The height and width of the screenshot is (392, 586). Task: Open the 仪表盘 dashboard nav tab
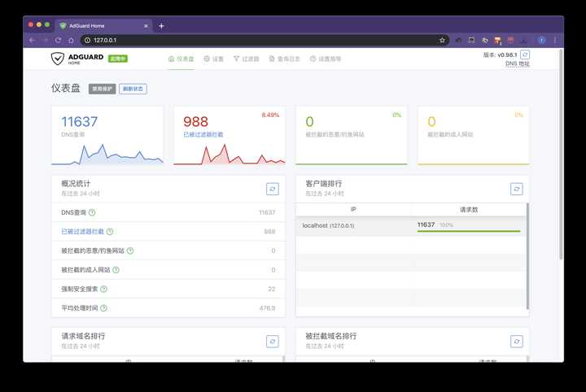(181, 59)
